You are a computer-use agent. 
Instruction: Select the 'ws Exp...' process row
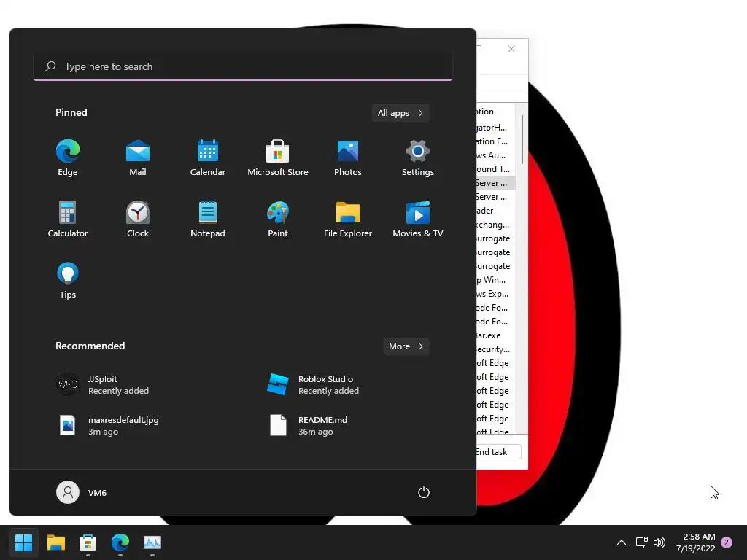coord(495,294)
